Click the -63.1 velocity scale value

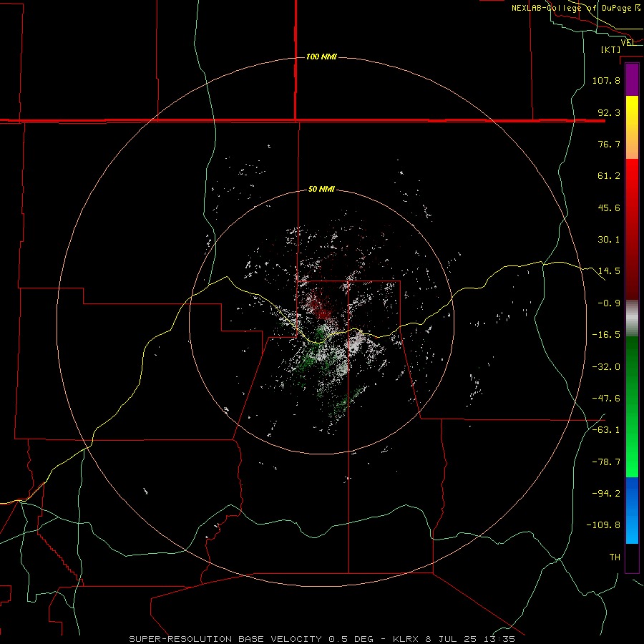pos(606,430)
